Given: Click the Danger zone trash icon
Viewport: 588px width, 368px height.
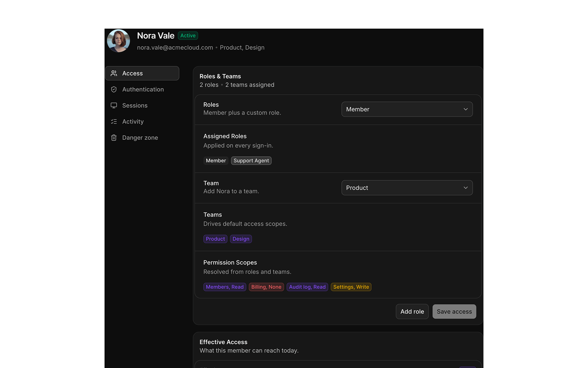Looking at the screenshot, I should click(x=114, y=137).
